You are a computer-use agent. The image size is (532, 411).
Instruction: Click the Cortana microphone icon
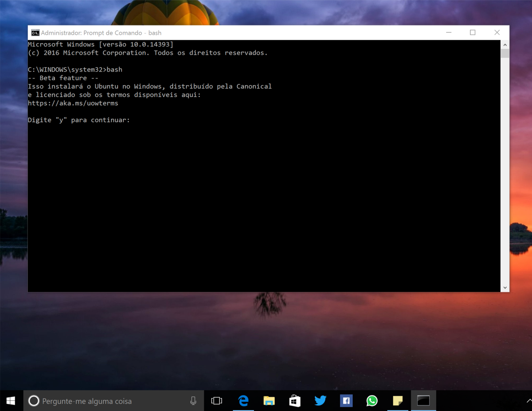point(193,401)
